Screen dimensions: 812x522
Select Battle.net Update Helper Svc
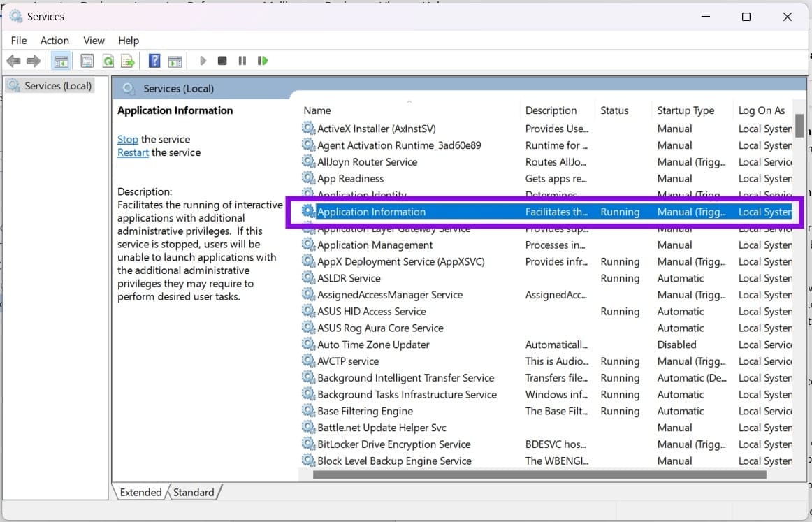546,427
